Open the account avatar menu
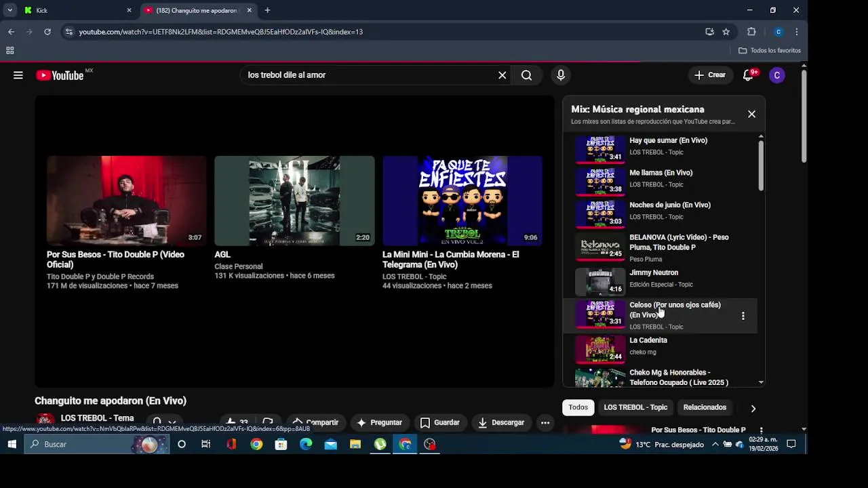The width and height of the screenshot is (868, 488). tap(777, 75)
